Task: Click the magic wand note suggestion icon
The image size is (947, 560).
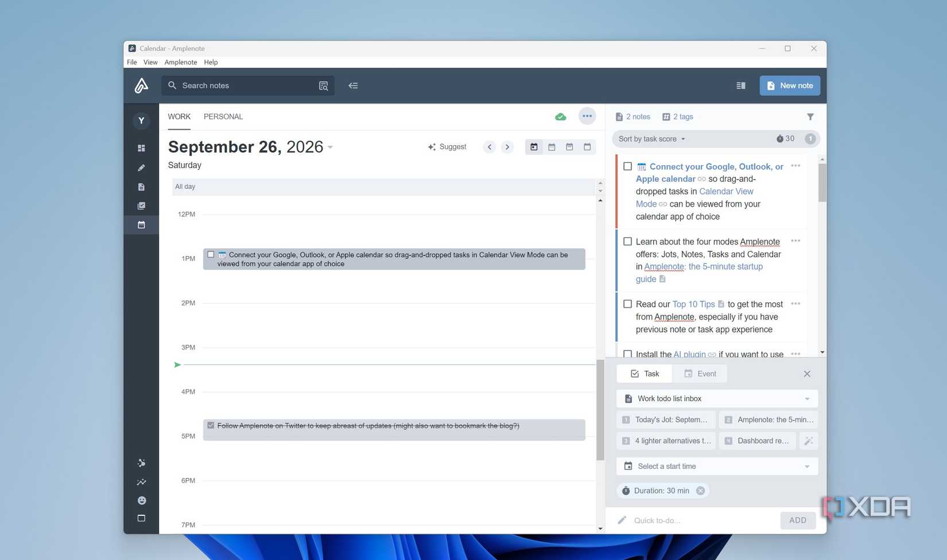Action: pyautogui.click(x=808, y=441)
